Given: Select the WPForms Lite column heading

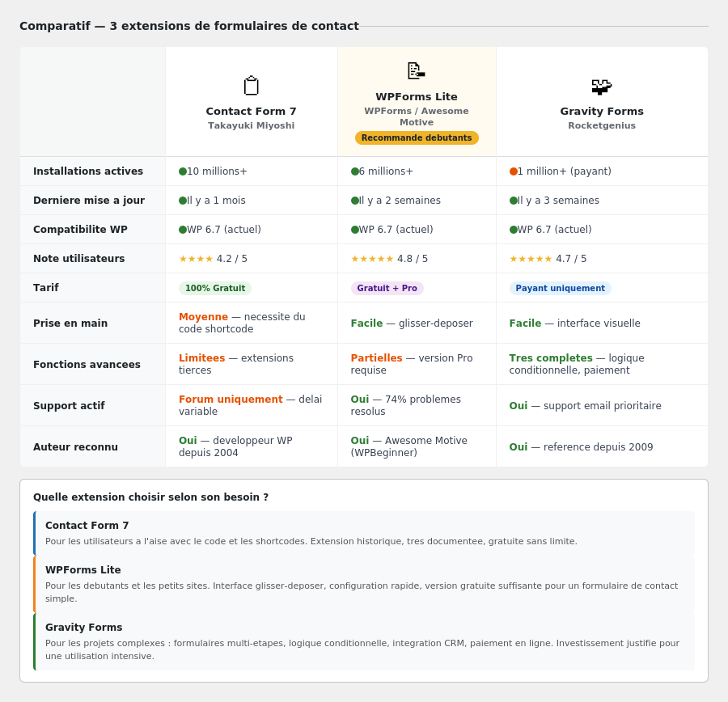Looking at the screenshot, I should pos(417,96).
